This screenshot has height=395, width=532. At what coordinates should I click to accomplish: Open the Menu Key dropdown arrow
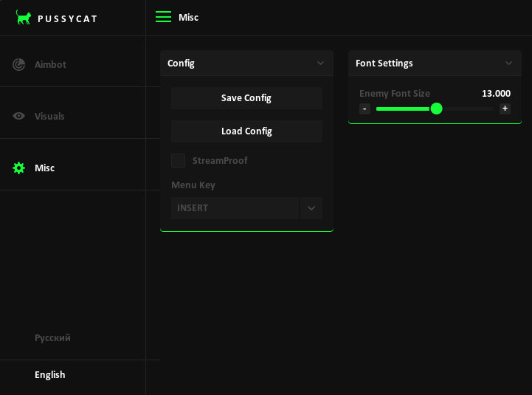(311, 208)
